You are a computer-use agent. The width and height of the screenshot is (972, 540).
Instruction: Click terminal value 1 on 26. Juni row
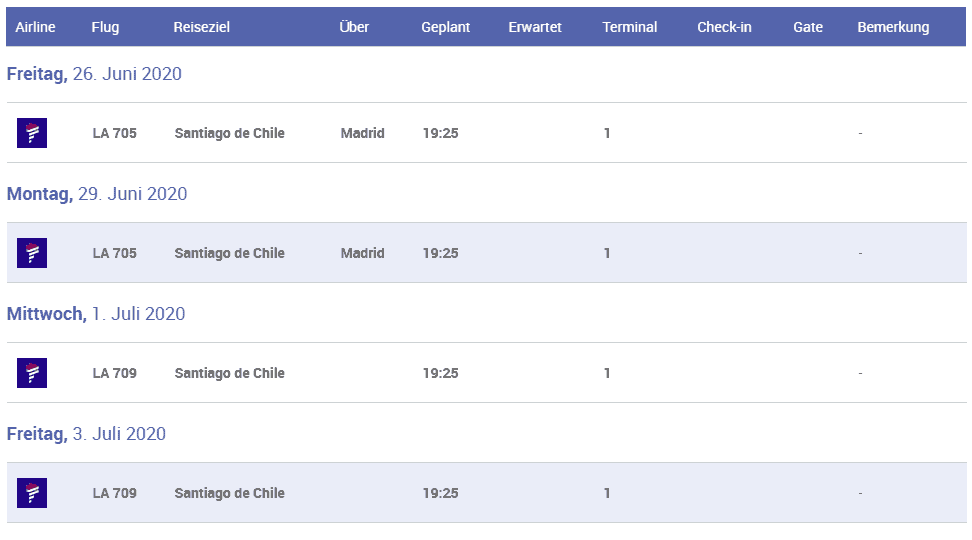607,133
